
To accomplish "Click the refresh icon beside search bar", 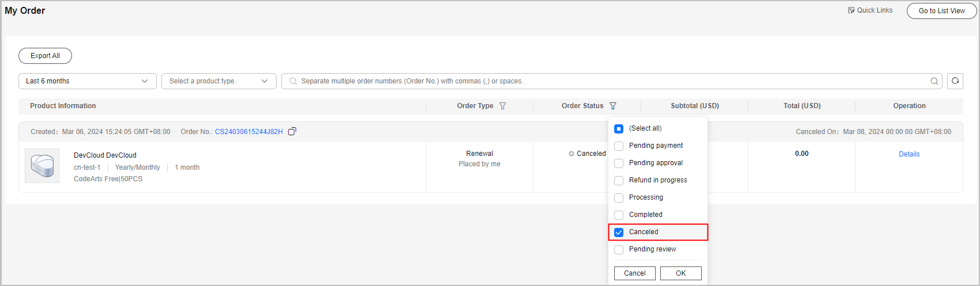I will [955, 81].
